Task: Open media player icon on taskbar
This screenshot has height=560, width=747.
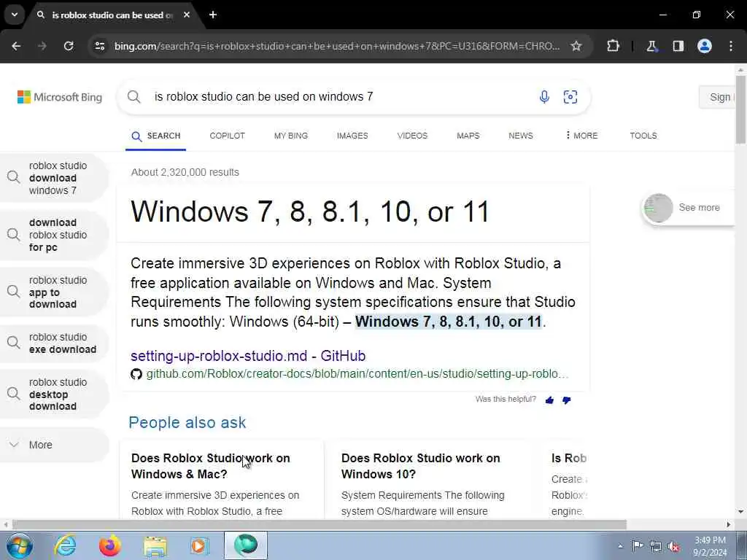Action: pyautogui.click(x=200, y=545)
